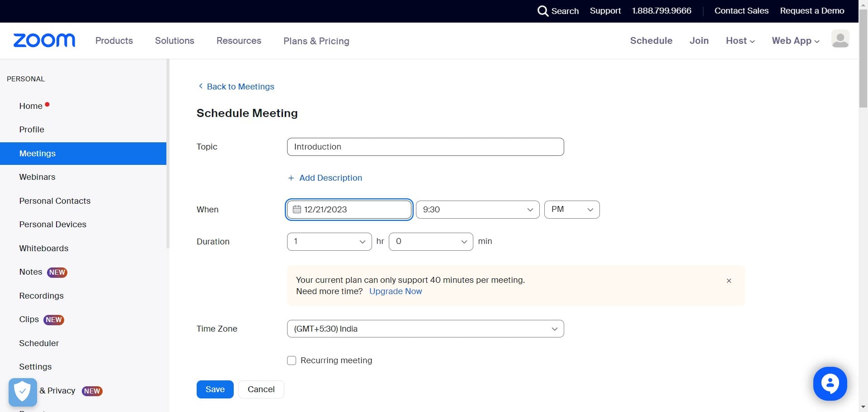This screenshot has height=412, width=868.
Task: Open the support chat bubble
Action: [x=830, y=384]
